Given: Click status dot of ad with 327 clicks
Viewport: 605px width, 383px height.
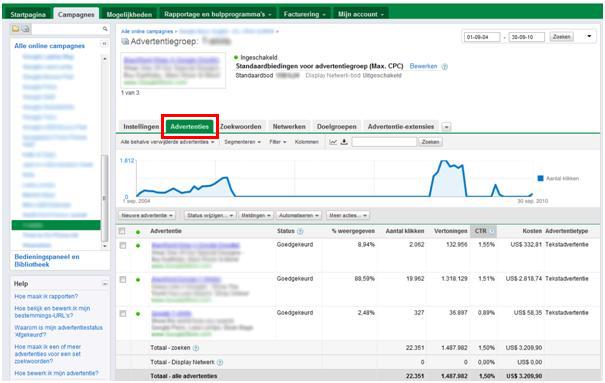Looking at the screenshot, I should pyautogui.click(x=138, y=314).
